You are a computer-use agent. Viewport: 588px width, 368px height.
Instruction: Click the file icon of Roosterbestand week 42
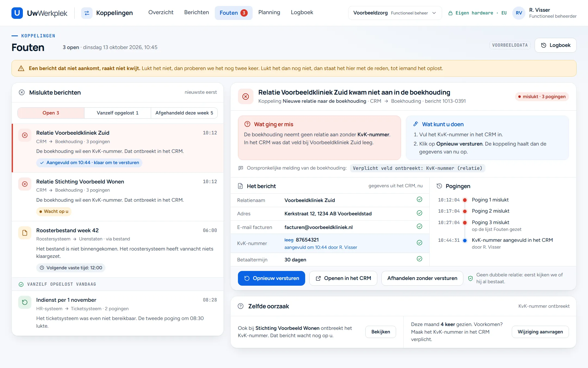25,233
